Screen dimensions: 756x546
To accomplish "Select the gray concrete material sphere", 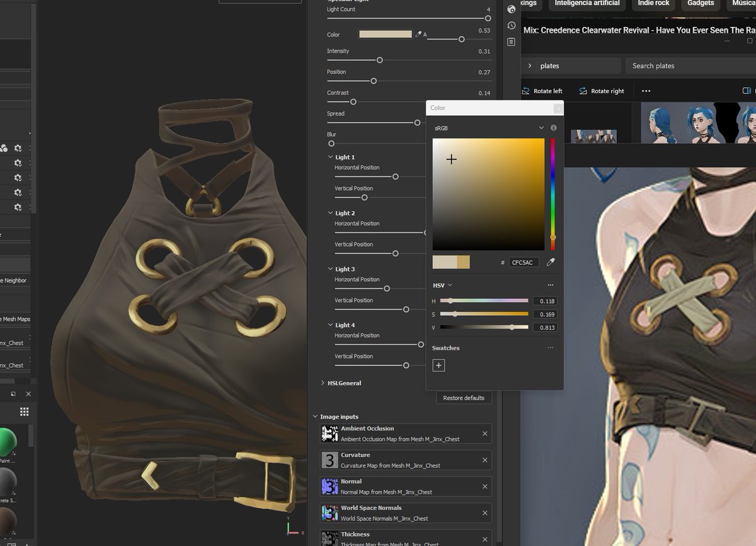I will 7,482.
